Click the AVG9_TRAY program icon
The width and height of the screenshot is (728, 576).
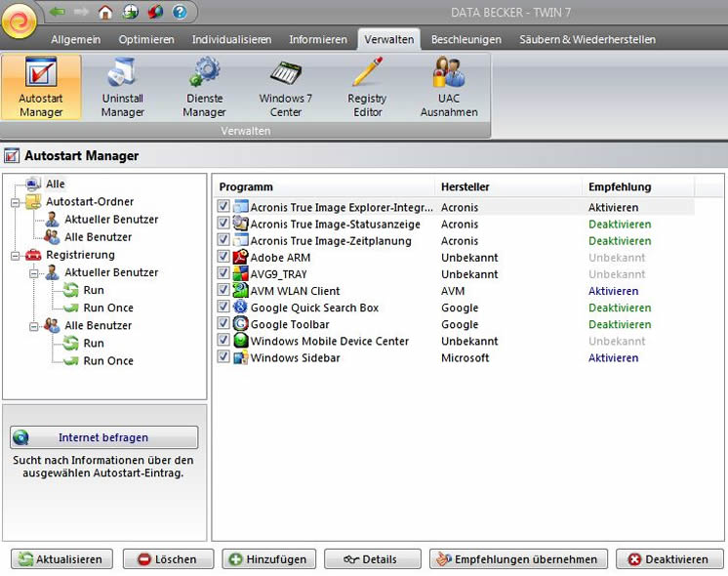pos(240,274)
